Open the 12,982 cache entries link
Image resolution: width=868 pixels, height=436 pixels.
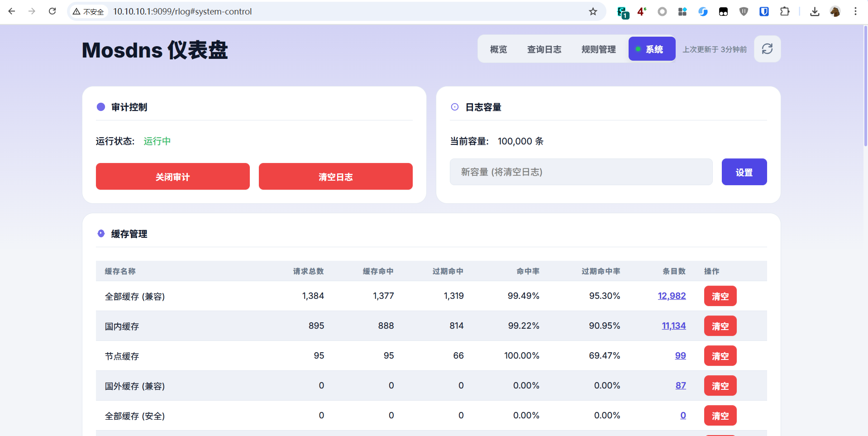pos(672,296)
